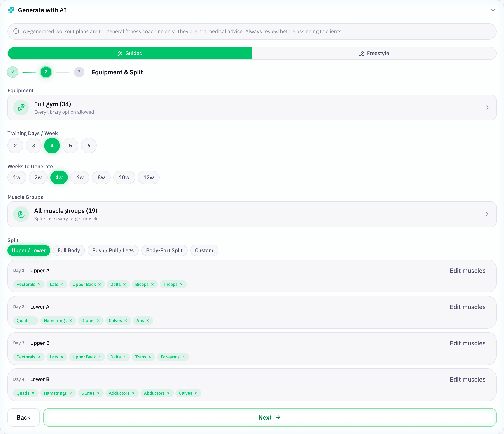Edit muscles for Day 2 Lower A

[467, 307]
